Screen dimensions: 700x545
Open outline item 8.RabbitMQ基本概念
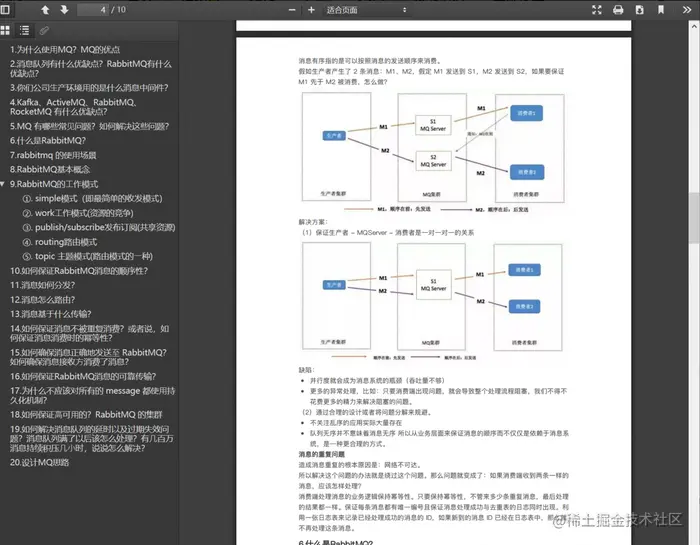click(x=50, y=170)
